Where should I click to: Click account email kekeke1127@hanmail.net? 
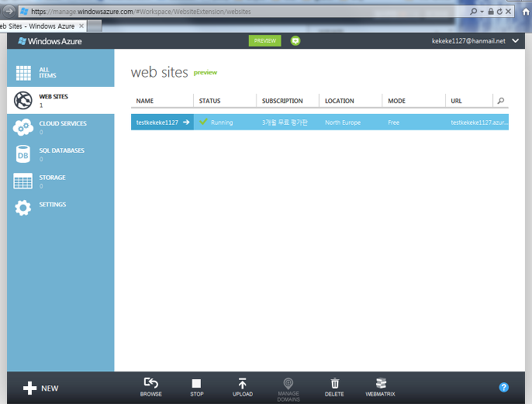click(468, 41)
